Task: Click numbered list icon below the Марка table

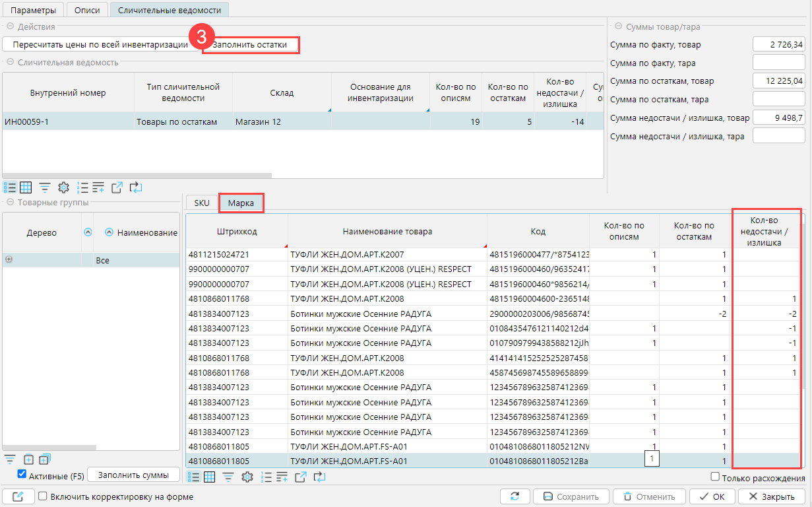Action: 267,477
